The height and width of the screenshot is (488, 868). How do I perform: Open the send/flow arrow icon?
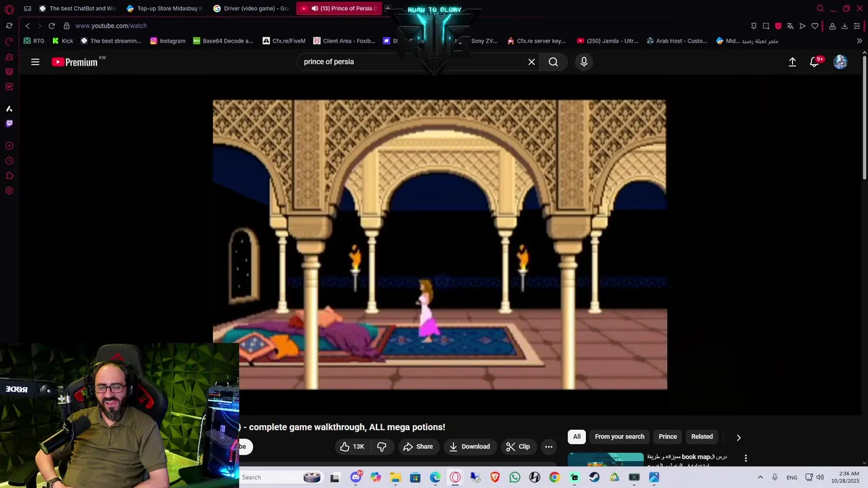click(802, 26)
